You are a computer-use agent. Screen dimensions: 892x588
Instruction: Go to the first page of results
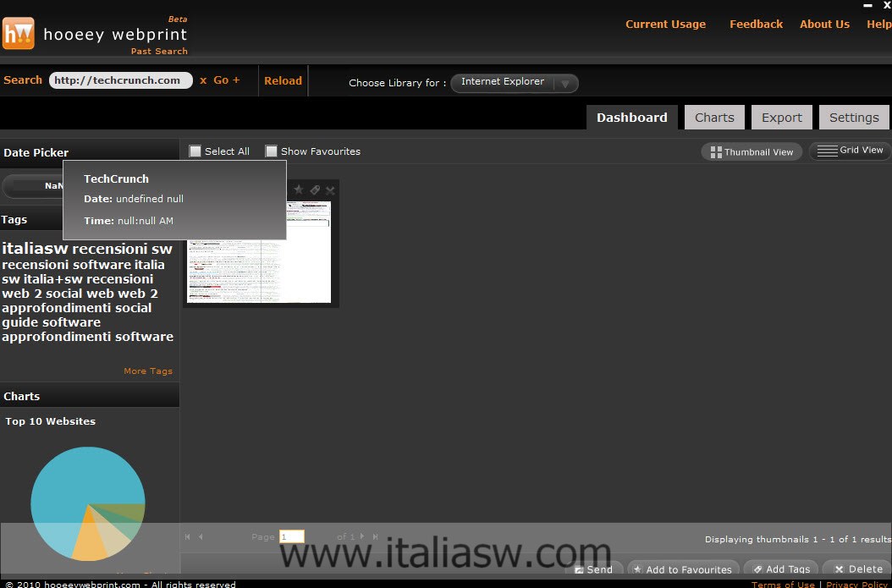(x=188, y=536)
